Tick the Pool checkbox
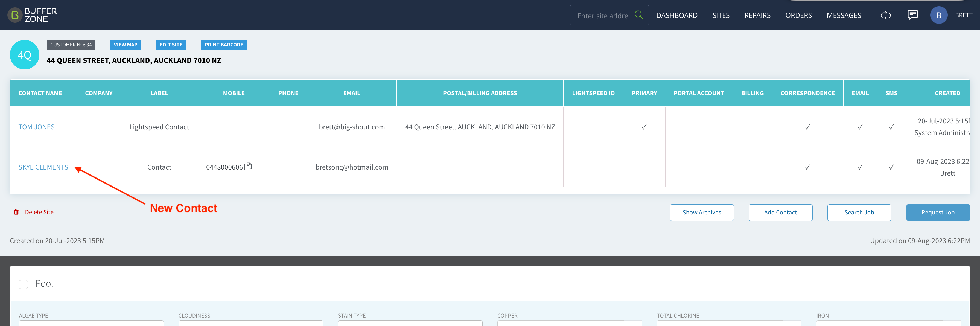This screenshot has width=980, height=326. [x=24, y=284]
